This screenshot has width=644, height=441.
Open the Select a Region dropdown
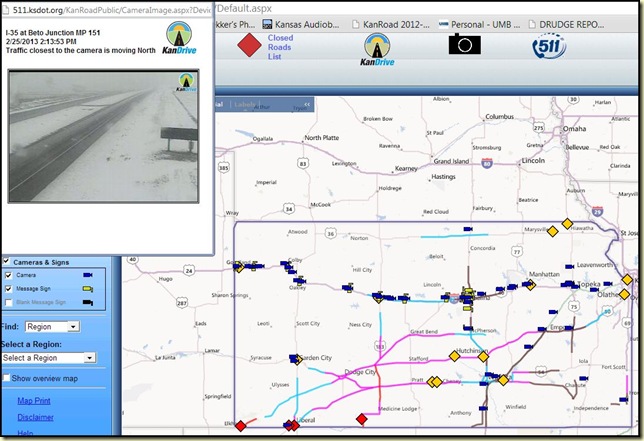click(x=48, y=358)
